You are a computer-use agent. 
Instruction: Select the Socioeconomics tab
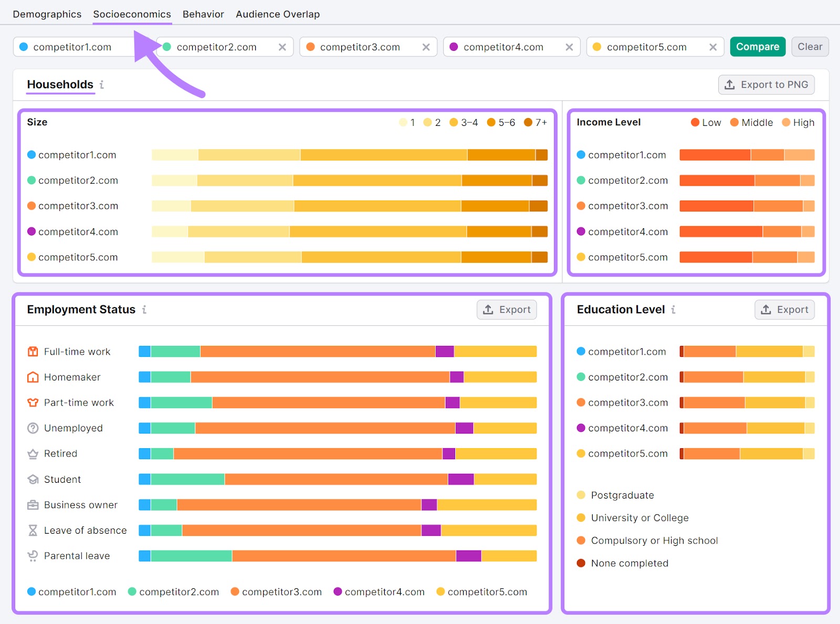point(132,14)
